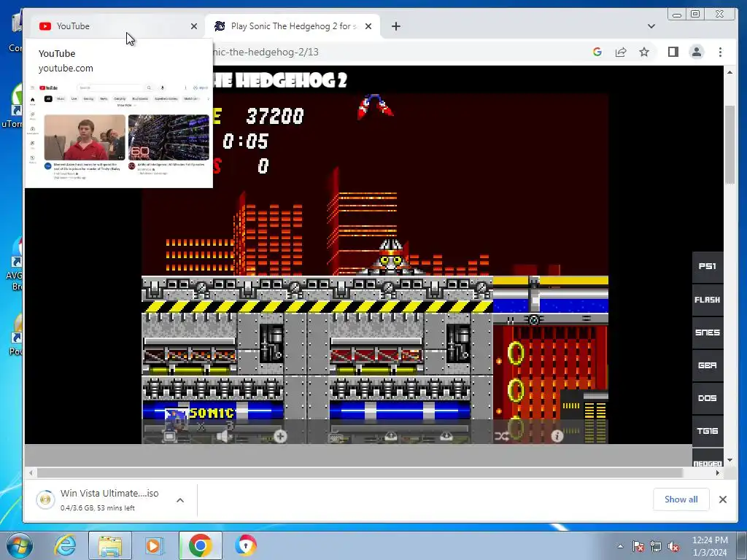Click the AVG Secure Browser taskbar icon
The image size is (747, 560).
[246, 545]
